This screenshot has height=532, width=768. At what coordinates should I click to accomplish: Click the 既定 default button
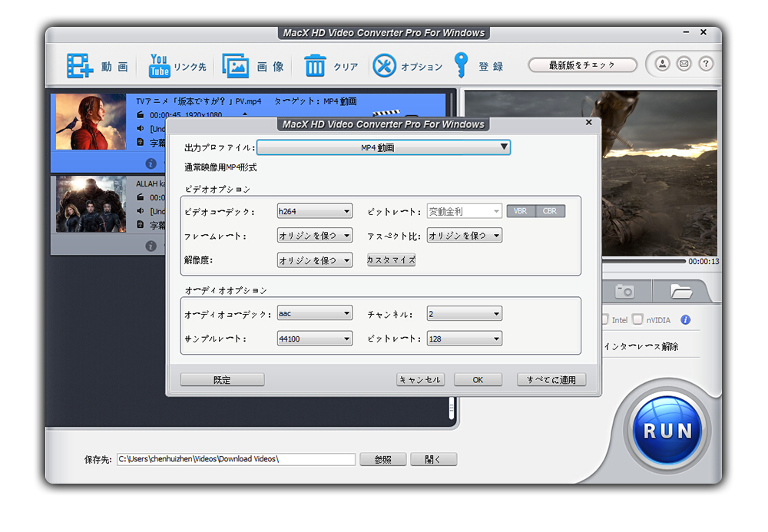click(223, 380)
